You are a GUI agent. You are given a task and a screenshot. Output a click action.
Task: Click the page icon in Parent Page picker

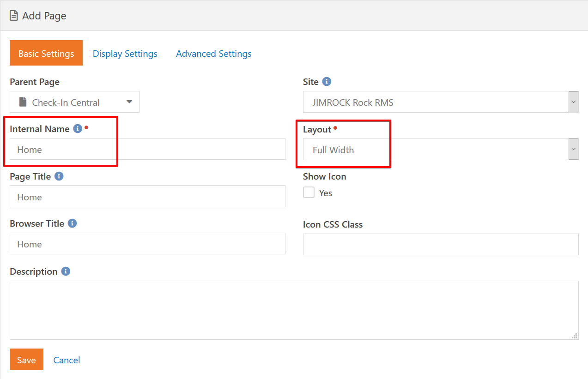coord(23,102)
